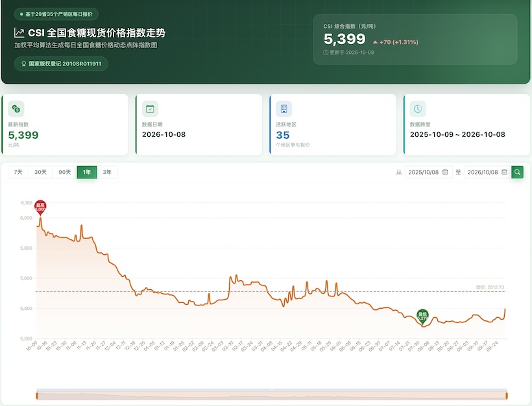This screenshot has width=532, height=406.
Task: Click the +70 (+1.31%) change text
Action: coord(398,42)
